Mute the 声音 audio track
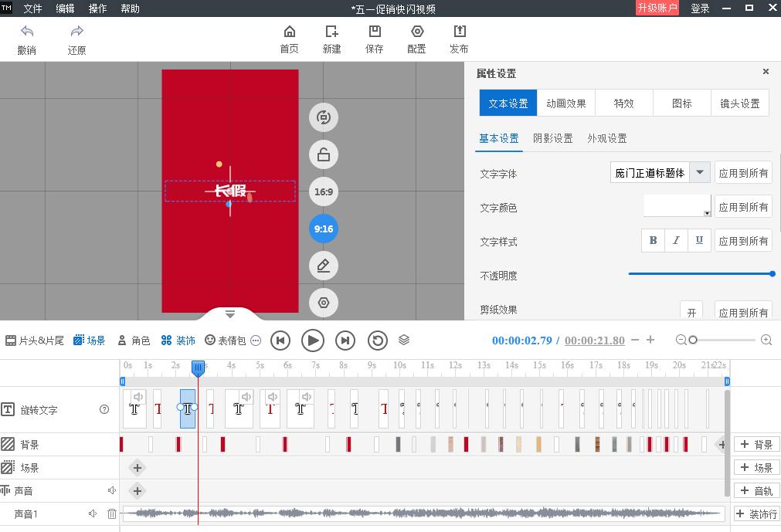781x532 pixels. [111, 490]
